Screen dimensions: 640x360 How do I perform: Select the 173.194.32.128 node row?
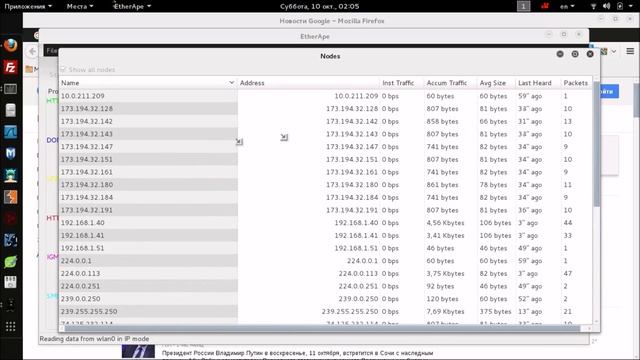point(325,109)
